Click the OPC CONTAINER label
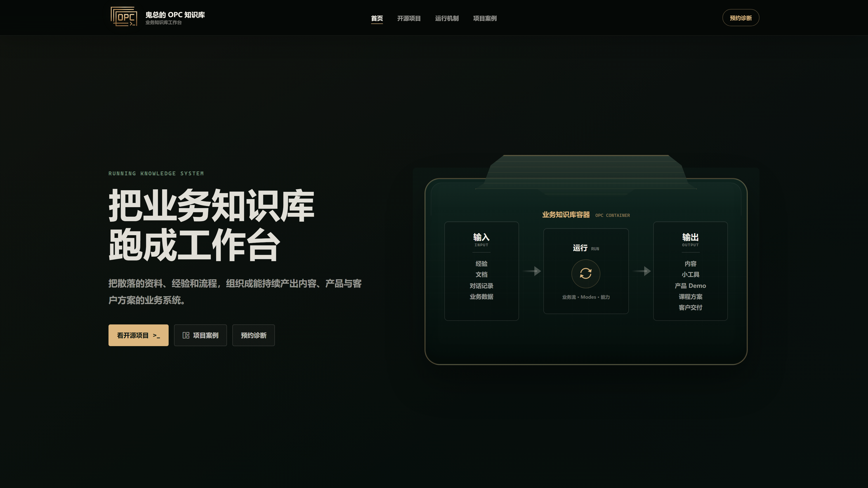Image resolution: width=868 pixels, height=488 pixels. (612, 216)
